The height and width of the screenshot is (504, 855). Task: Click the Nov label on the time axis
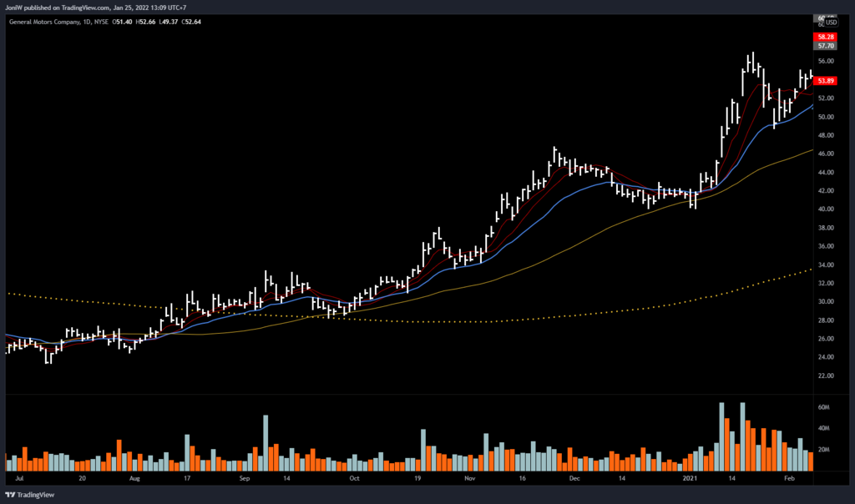click(x=469, y=480)
